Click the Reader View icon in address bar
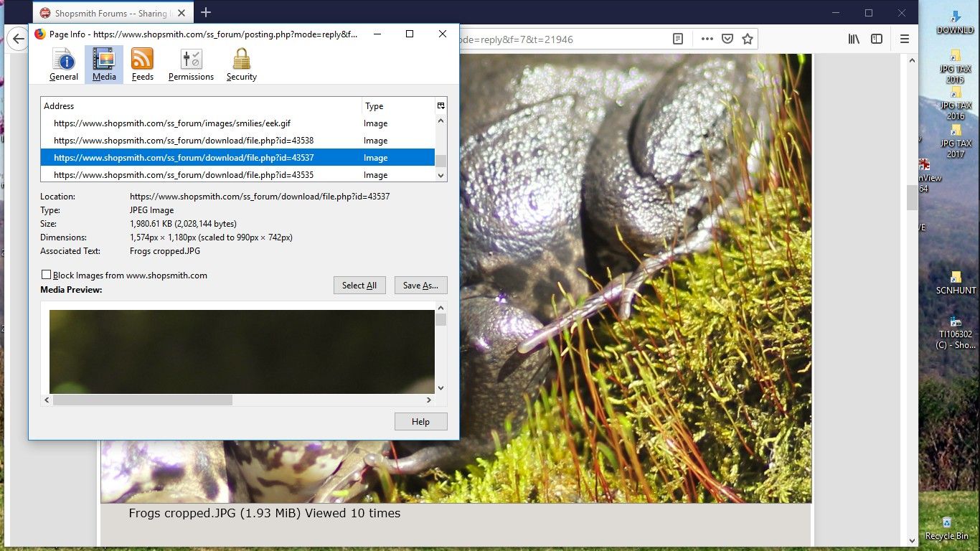 [x=678, y=39]
